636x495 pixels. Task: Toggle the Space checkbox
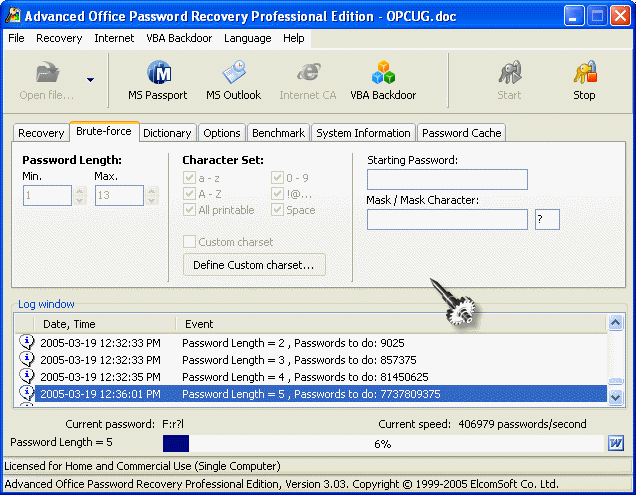277,210
